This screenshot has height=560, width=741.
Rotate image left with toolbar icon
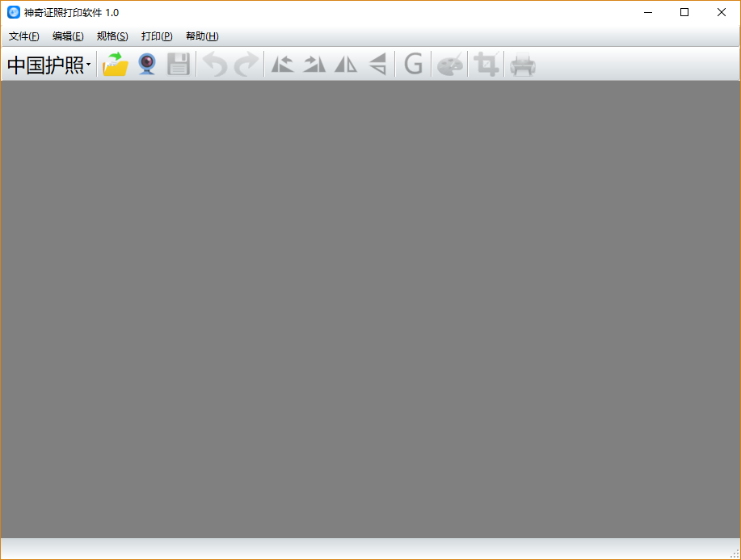(x=283, y=64)
